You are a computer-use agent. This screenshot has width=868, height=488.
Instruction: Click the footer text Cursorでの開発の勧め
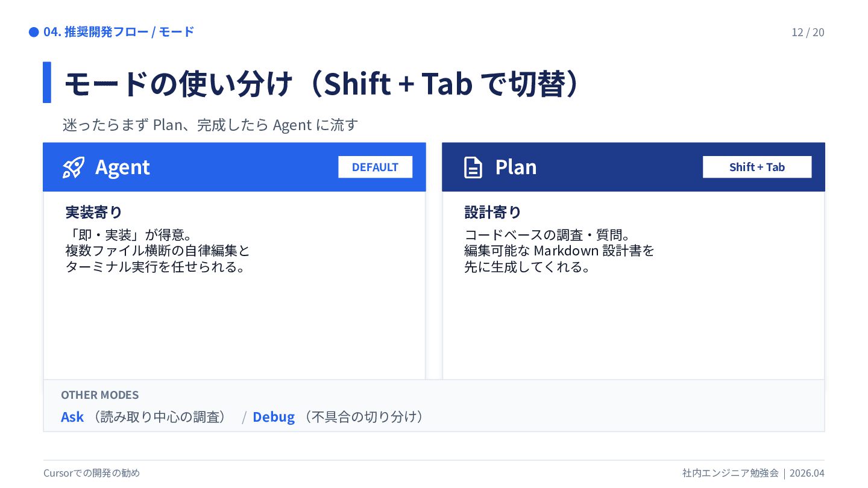coord(92,473)
